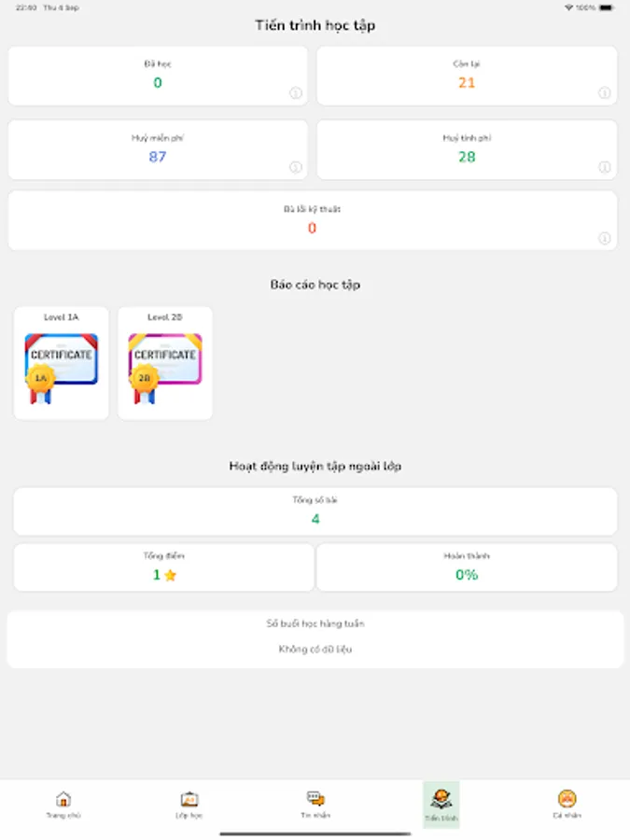Show info for Huỷ miễn phí card

(x=295, y=168)
